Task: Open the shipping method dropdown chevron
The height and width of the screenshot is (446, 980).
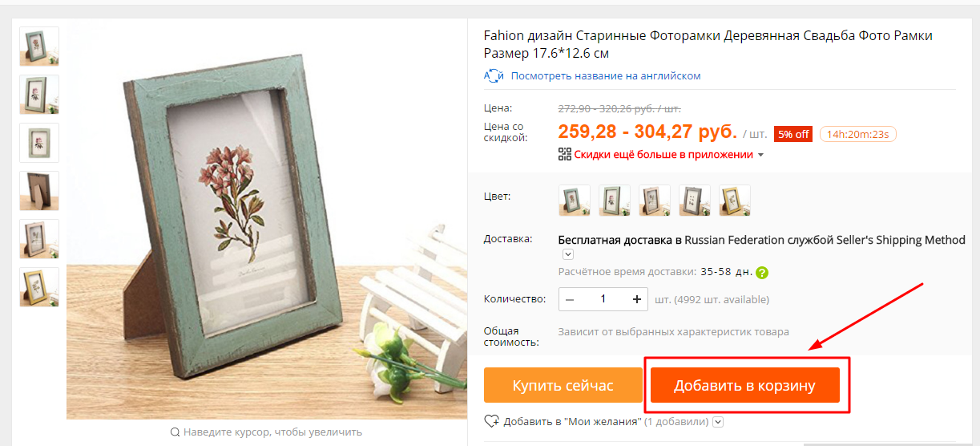Action: (568, 254)
